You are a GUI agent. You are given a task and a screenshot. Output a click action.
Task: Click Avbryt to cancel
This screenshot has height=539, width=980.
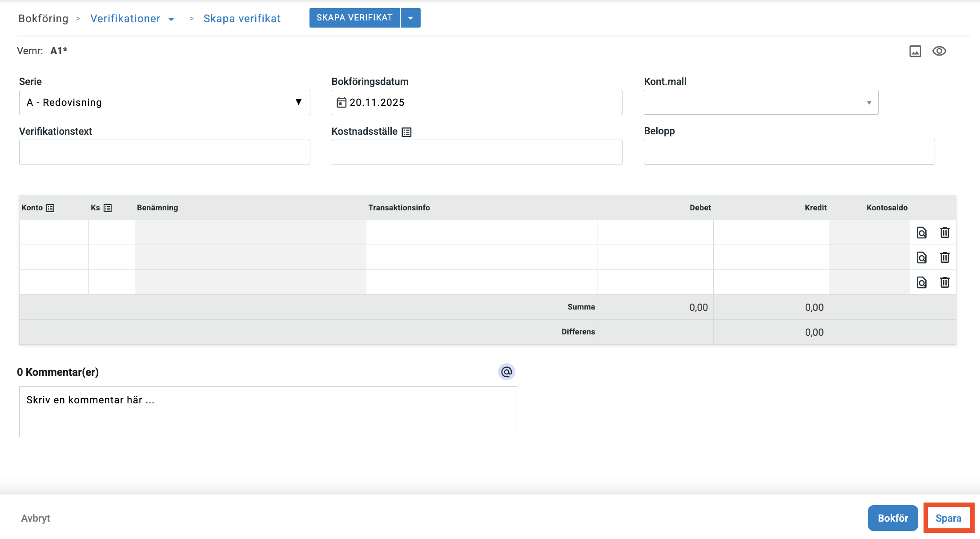pyautogui.click(x=36, y=518)
